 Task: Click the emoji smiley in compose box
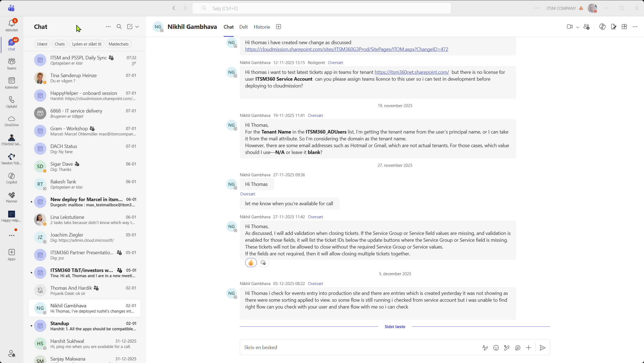tap(496, 348)
